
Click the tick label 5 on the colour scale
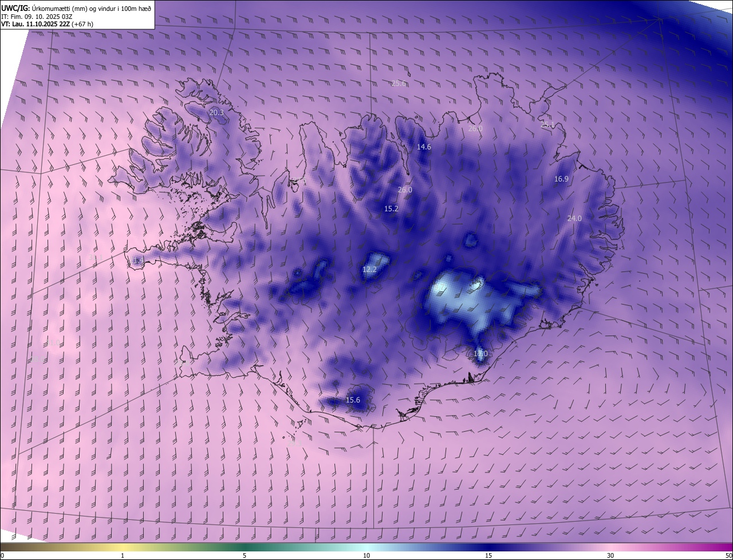[245, 555]
